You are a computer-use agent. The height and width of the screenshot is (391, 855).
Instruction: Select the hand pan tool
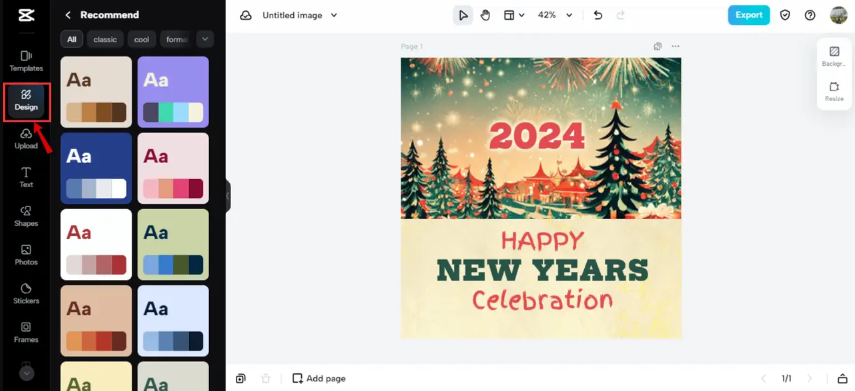pyautogui.click(x=485, y=15)
